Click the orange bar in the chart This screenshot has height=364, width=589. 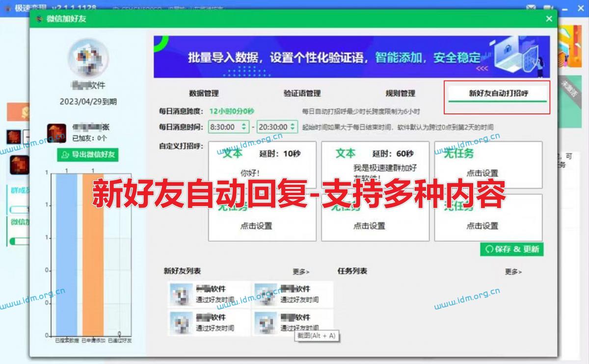[93, 254]
